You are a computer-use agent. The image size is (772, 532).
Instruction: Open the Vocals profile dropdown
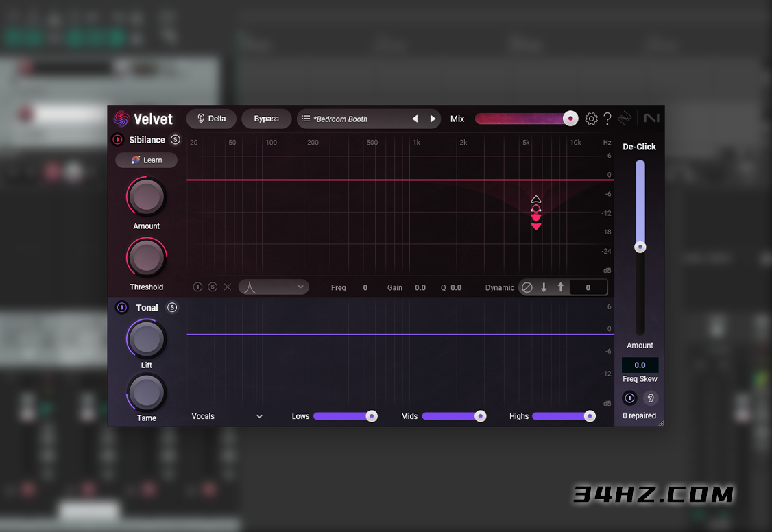227,416
